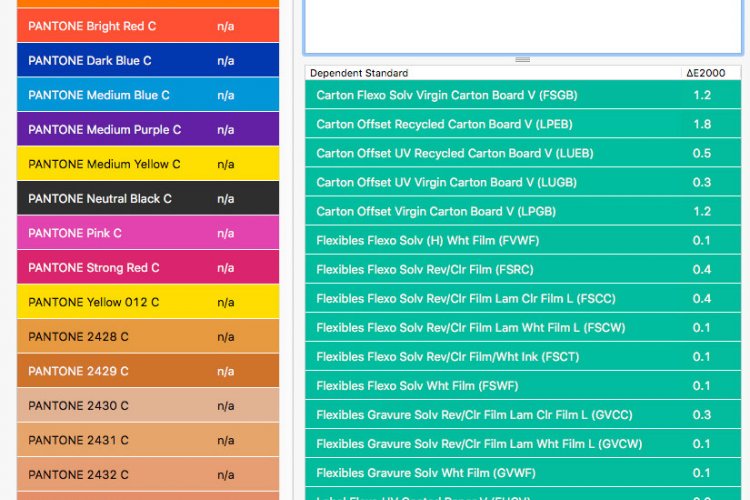Select Carton Offset Recycled Carton Board V (LPEB)
Image resolution: width=750 pixels, height=500 pixels.
523,124
